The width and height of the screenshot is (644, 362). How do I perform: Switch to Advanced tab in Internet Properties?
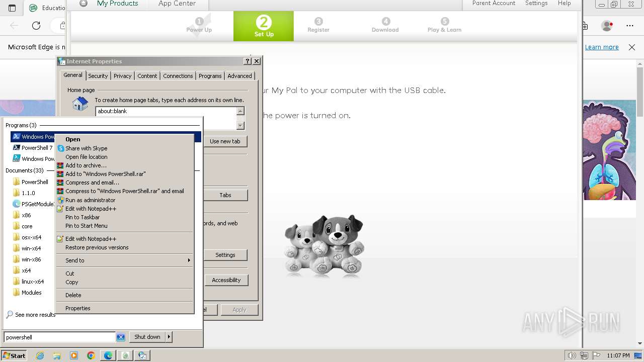click(239, 76)
